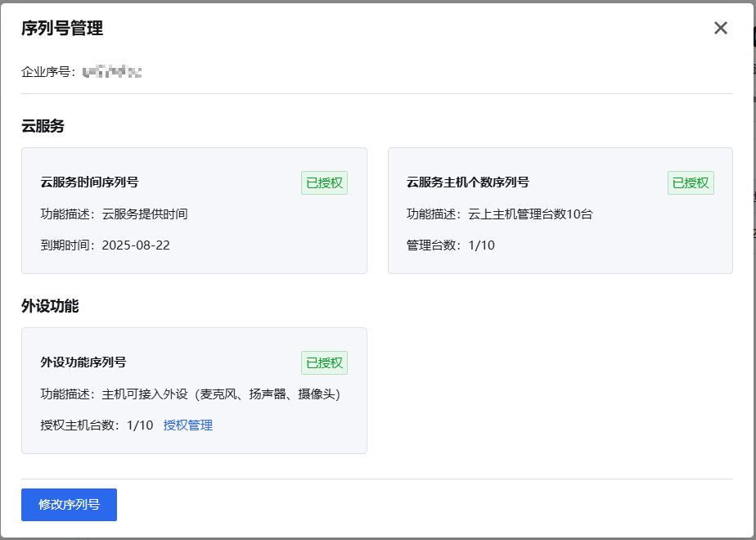Click 已授权 badge on 外设功能序列号 card
Image resolution: width=756 pixels, height=540 pixels.
tap(324, 363)
